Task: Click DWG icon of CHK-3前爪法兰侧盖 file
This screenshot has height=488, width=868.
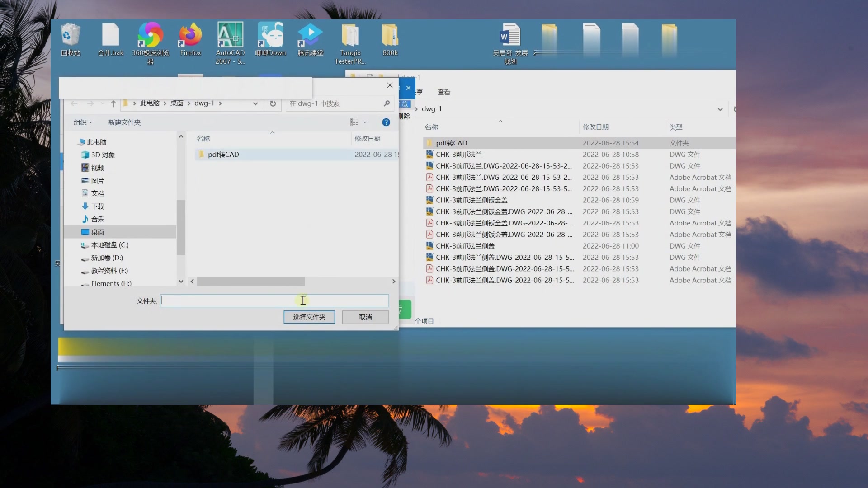Action: (429, 246)
